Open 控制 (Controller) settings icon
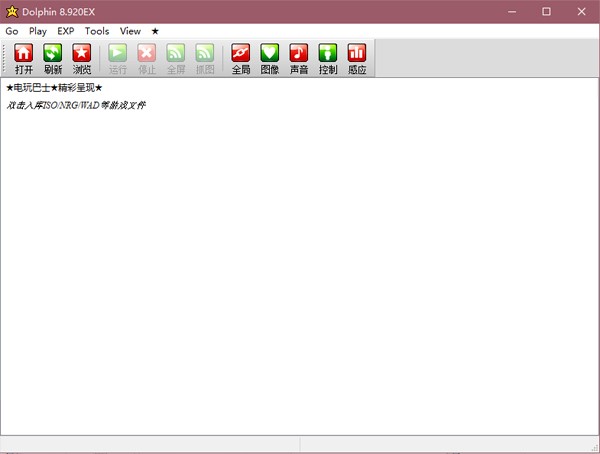This screenshot has width=600, height=454. point(328,53)
